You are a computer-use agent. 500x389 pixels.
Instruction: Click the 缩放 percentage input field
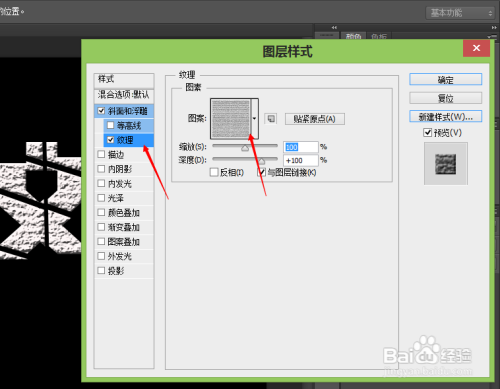click(x=301, y=147)
